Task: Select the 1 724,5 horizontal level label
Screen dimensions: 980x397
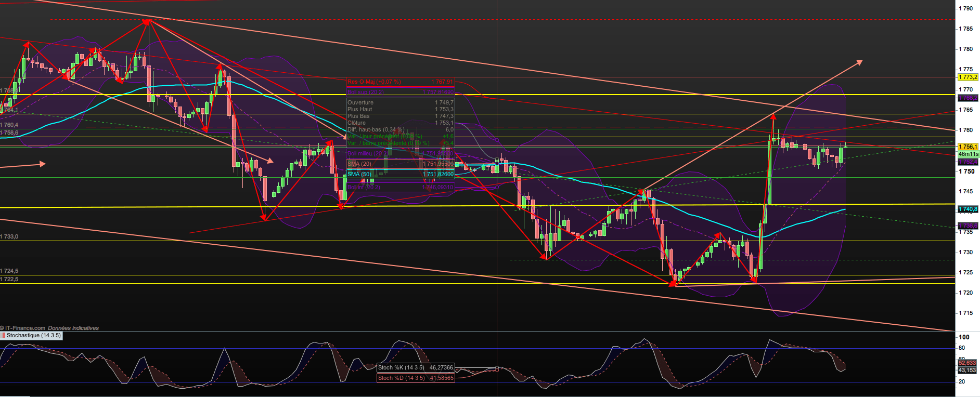Action: (9, 271)
